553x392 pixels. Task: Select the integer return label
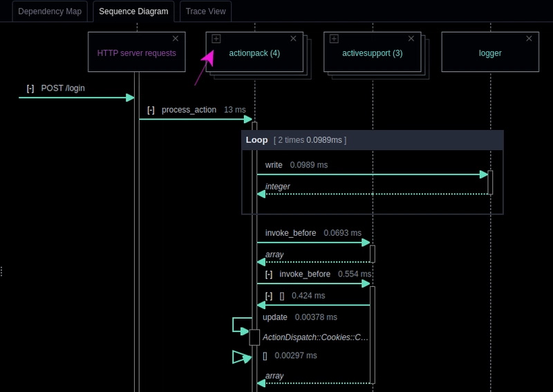pos(278,187)
